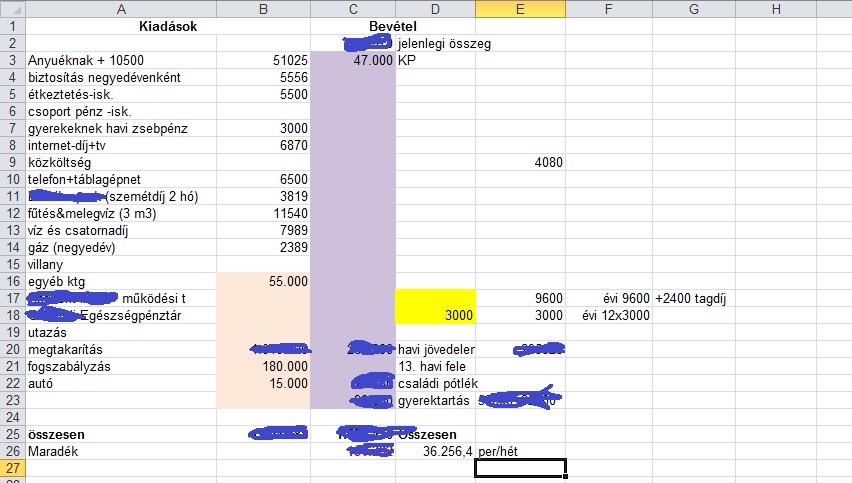Select the 47.000 cell in the purple column
The width and height of the screenshot is (852, 483).
[x=353, y=60]
